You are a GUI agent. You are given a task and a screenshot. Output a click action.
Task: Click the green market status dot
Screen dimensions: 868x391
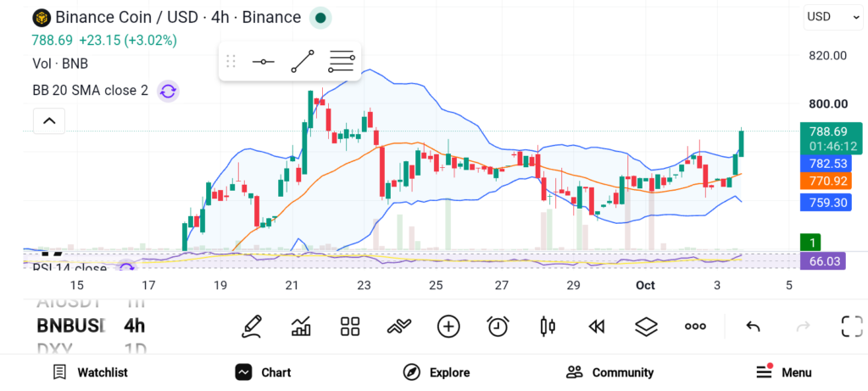click(320, 18)
